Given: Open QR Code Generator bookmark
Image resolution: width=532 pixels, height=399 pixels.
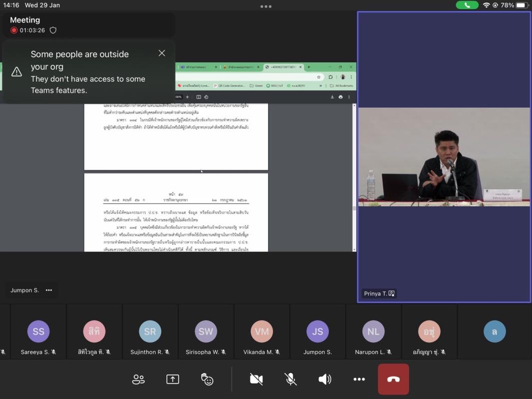Looking at the screenshot, I should [229, 86].
